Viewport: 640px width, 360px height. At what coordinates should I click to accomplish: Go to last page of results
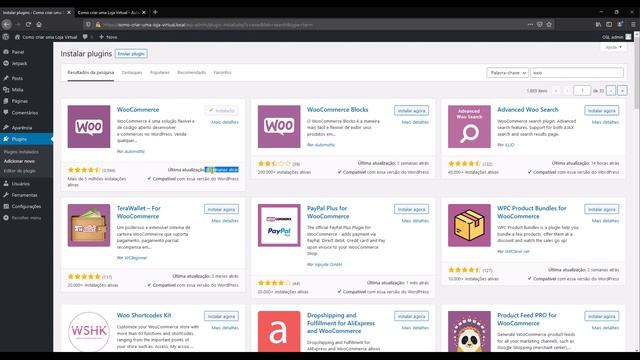[622, 91]
